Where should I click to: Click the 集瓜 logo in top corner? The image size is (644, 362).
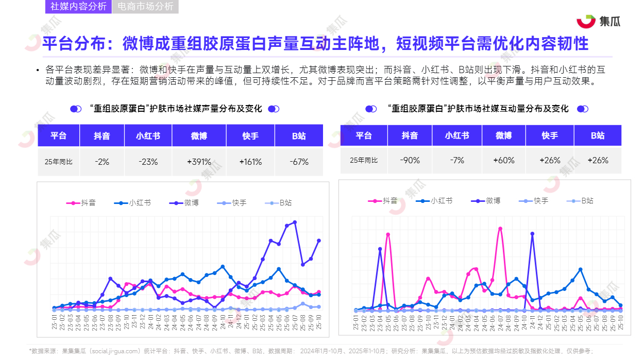pos(598,21)
